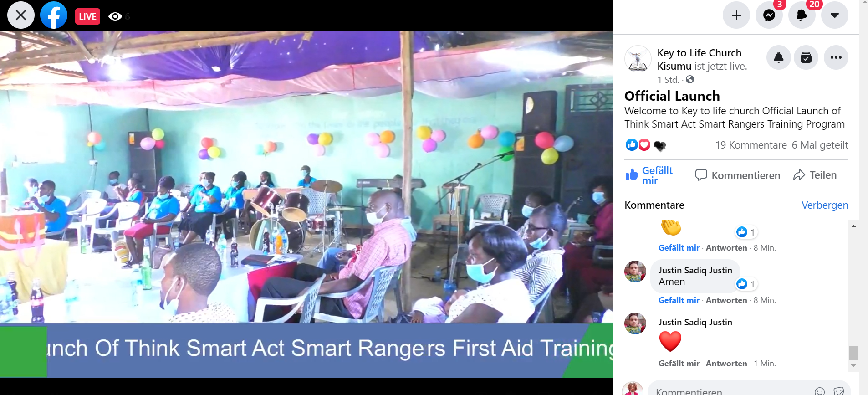
Task: Reply to Justin Sadiq Justin's Amen comment
Action: 726,300
